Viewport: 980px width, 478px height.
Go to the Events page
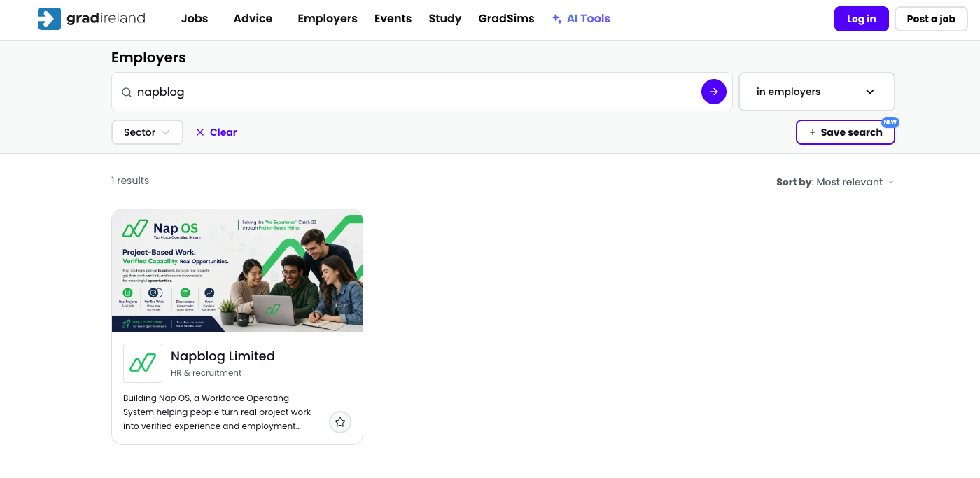(x=393, y=19)
